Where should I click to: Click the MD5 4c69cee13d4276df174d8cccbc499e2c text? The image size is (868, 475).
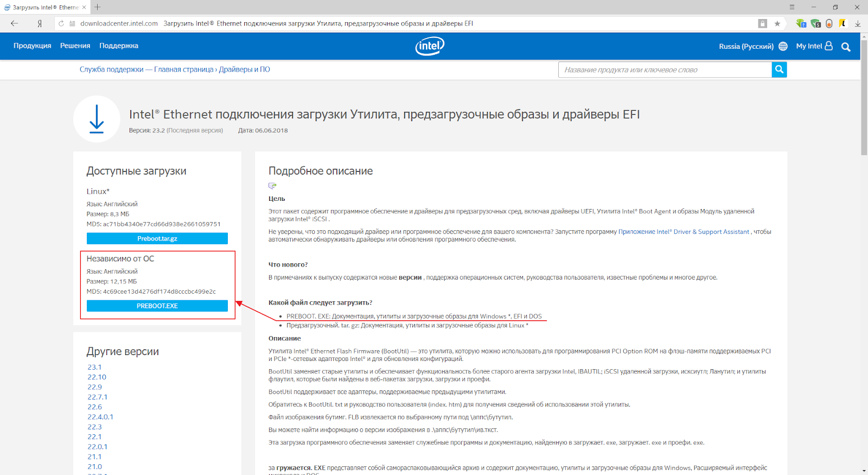coord(151,292)
